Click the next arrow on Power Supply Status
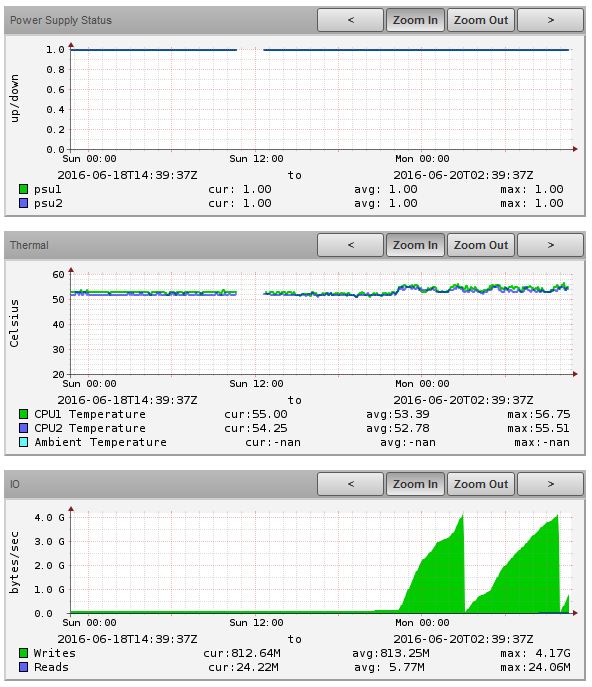 [550, 20]
